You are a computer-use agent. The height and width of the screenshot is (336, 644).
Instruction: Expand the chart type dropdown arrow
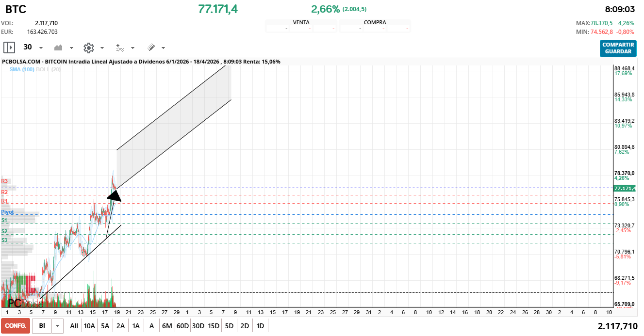click(71, 48)
